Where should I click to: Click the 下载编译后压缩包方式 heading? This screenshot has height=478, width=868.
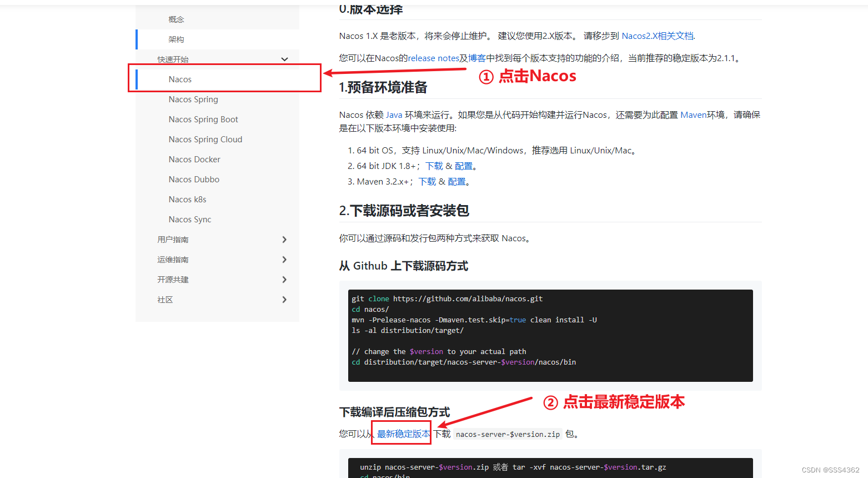395,412
